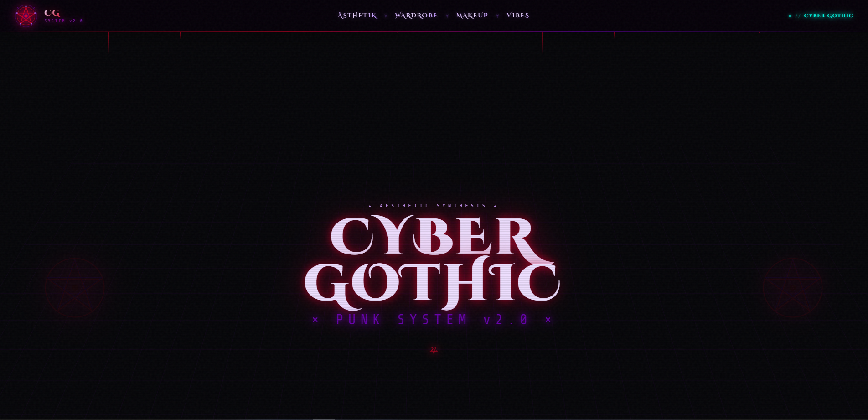Viewport: 868px width, 420px height.
Task: Open the Vibes menu
Action: (x=517, y=15)
